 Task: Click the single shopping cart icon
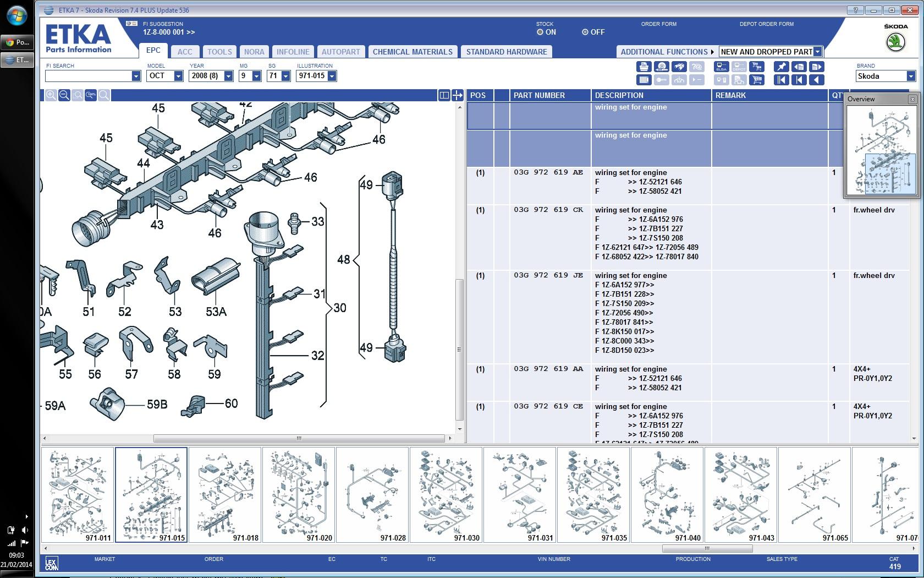[757, 80]
